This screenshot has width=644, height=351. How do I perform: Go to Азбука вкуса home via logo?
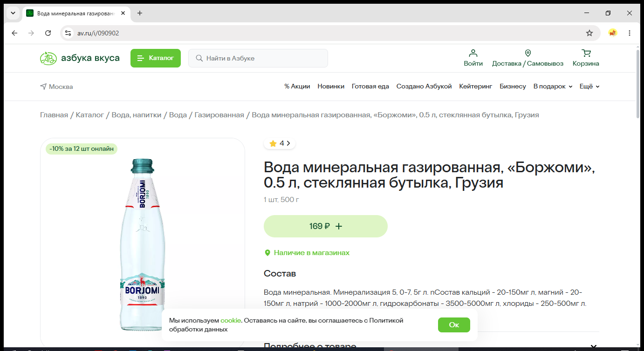(80, 58)
